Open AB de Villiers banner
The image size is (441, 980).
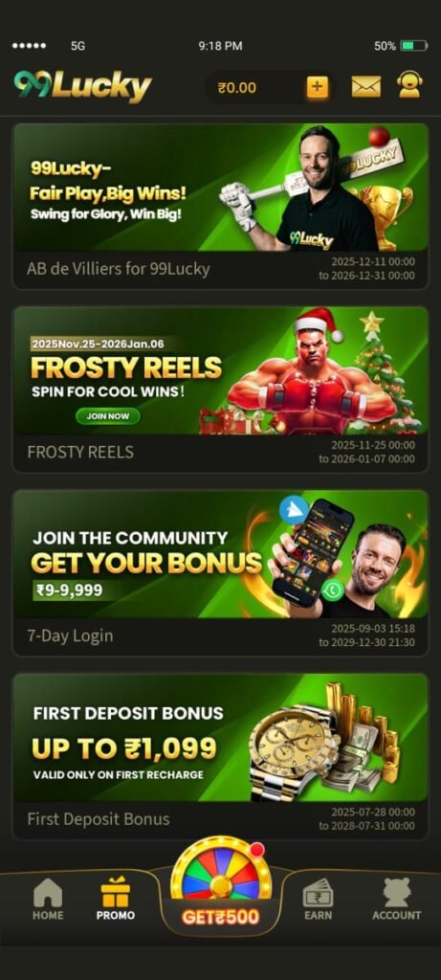click(220, 187)
